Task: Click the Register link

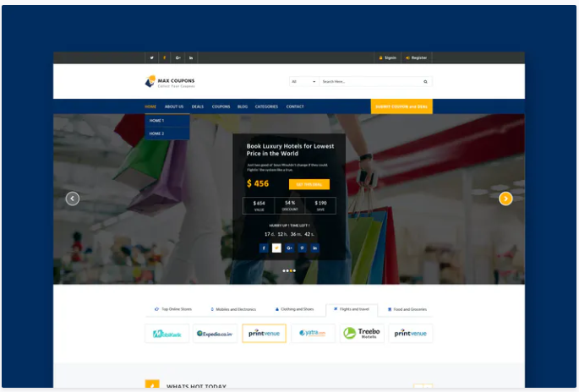Action: [x=417, y=57]
